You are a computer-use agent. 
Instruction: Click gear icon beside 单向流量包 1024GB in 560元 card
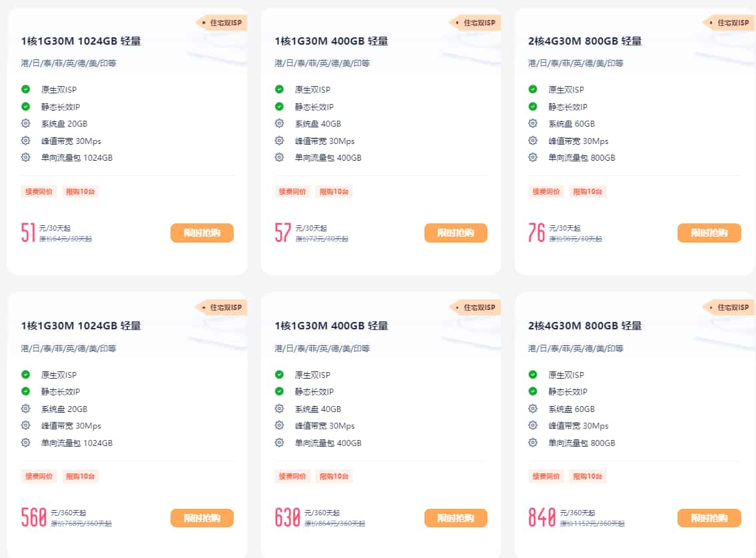click(x=25, y=443)
